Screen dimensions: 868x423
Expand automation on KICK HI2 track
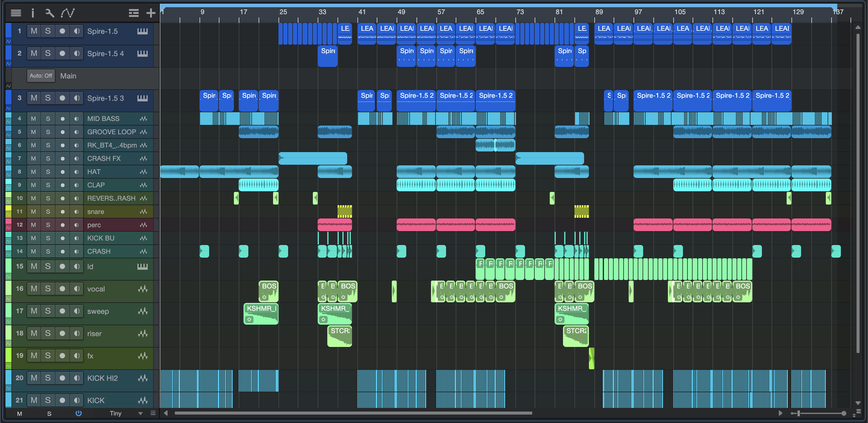tap(8, 388)
